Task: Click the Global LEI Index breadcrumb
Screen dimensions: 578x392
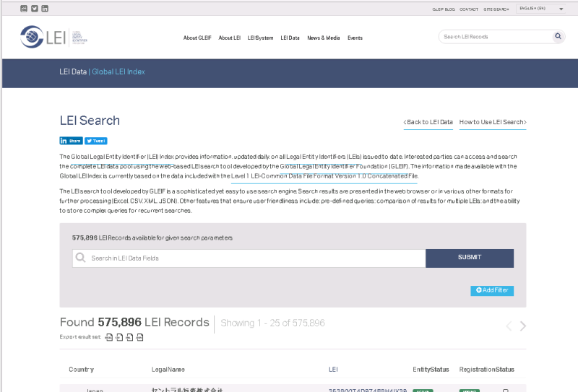Action: [118, 72]
